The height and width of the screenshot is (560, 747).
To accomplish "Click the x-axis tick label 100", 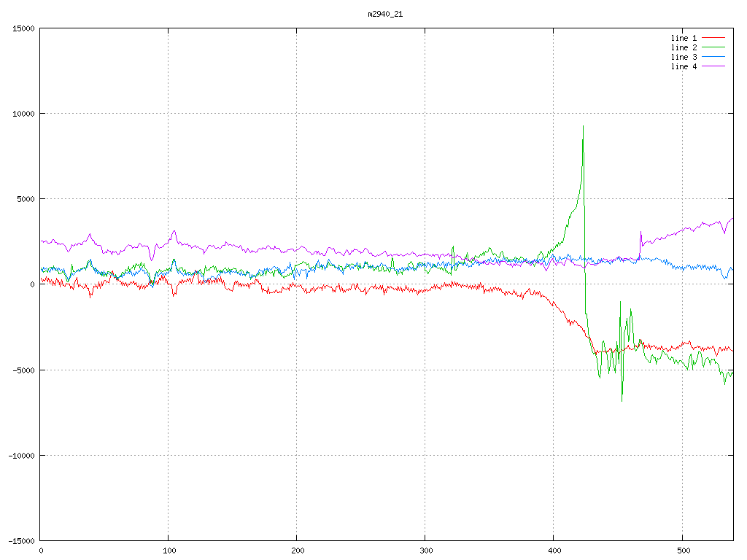I will (x=169, y=551).
